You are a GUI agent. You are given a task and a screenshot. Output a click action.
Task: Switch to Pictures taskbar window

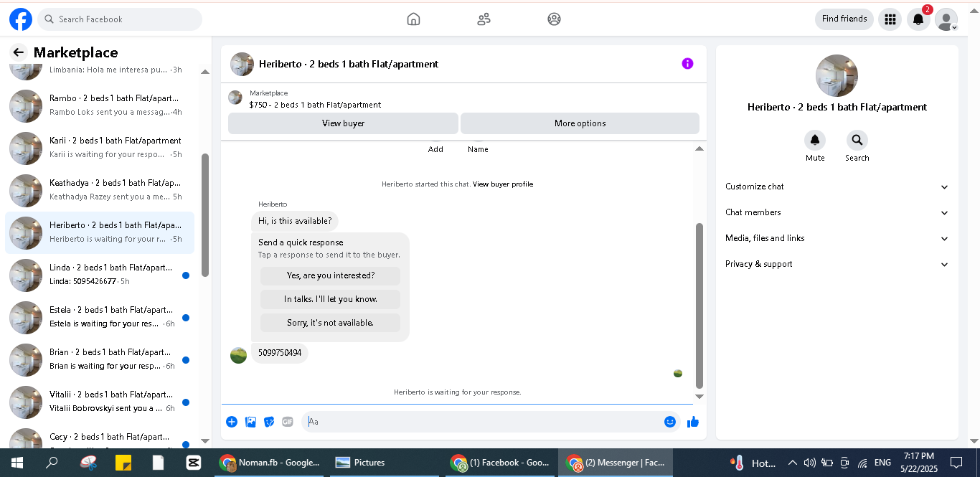pyautogui.click(x=386, y=463)
